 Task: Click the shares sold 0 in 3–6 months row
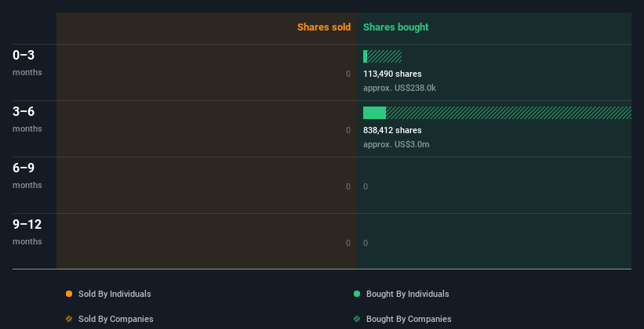[x=348, y=131]
